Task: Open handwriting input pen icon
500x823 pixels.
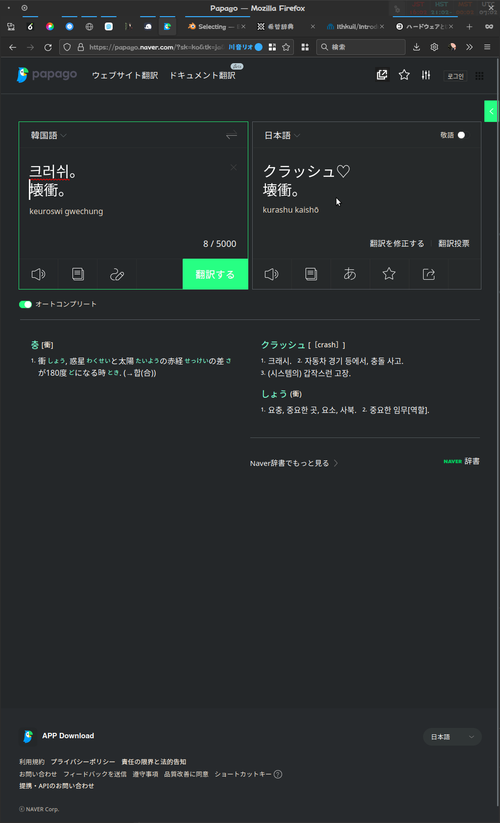Action: pos(117,274)
